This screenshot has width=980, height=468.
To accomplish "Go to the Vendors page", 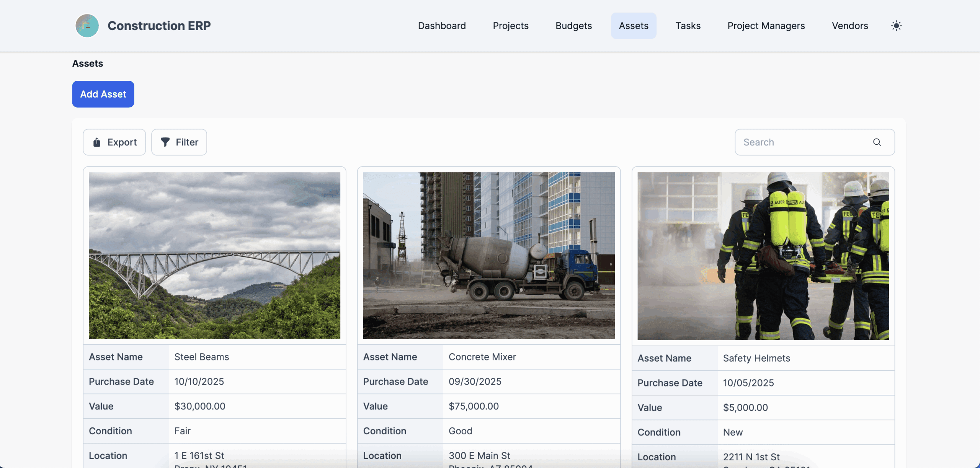I will click(x=849, y=26).
